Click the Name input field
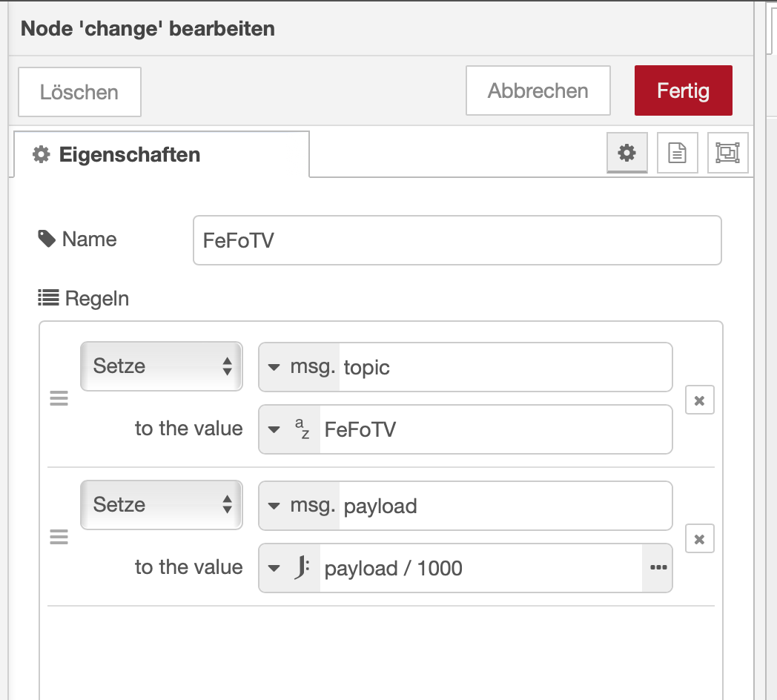 click(457, 240)
